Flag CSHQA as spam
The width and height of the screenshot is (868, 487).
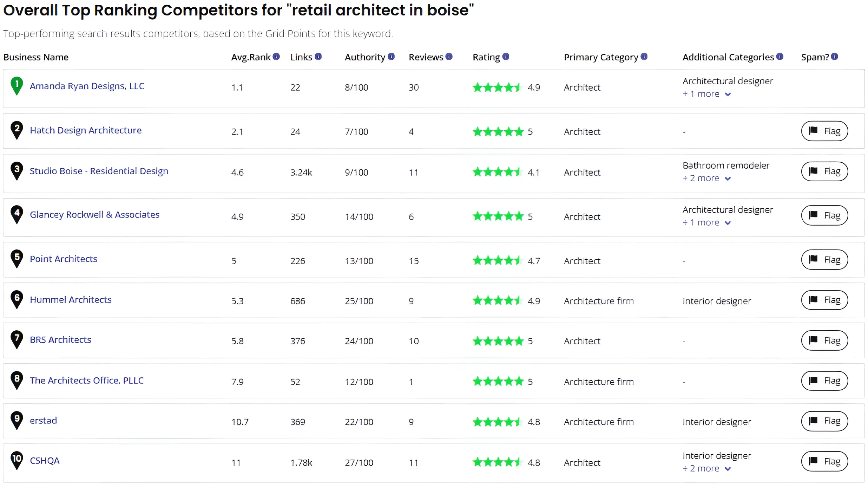click(x=824, y=461)
